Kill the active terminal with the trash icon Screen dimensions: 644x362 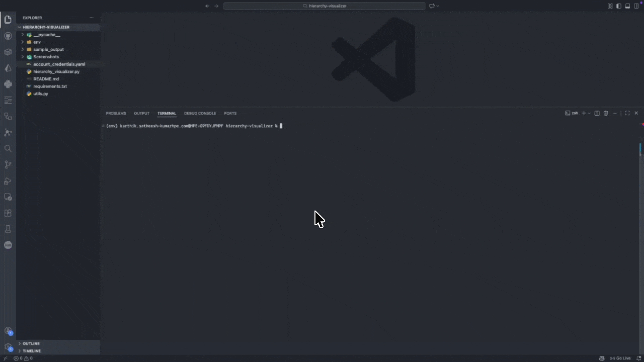(605, 113)
